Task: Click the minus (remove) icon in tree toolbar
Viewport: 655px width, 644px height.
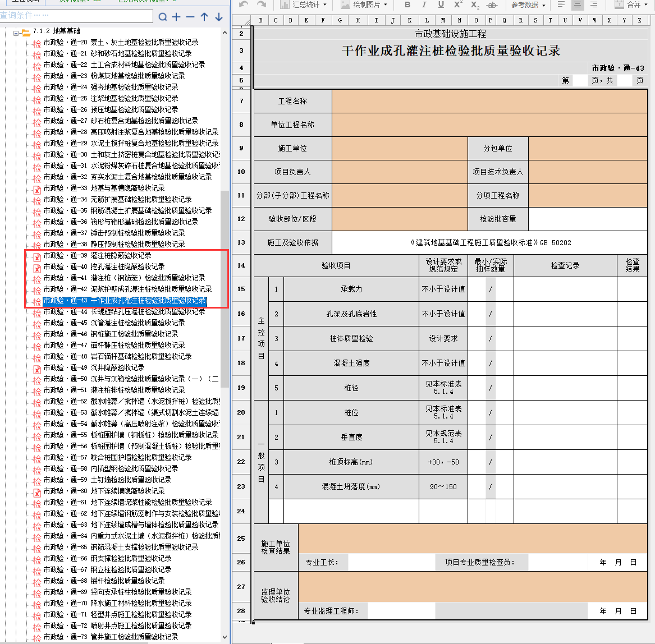Action: pyautogui.click(x=190, y=17)
